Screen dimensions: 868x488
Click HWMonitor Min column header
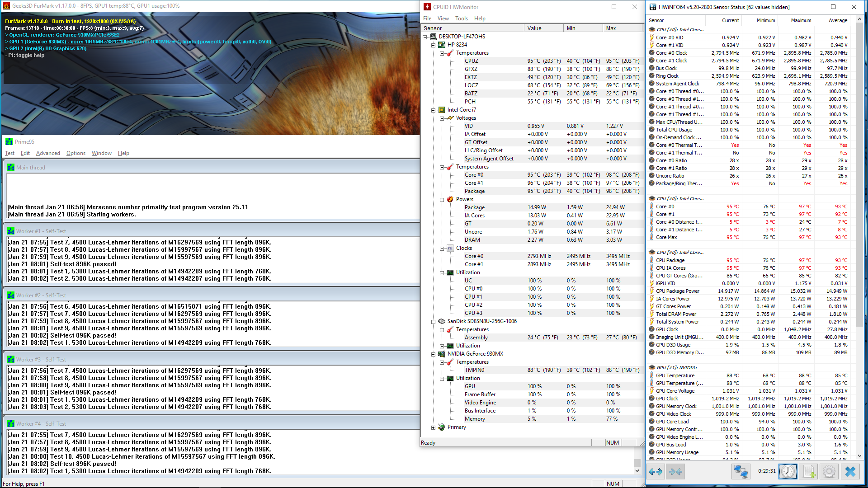[583, 28]
